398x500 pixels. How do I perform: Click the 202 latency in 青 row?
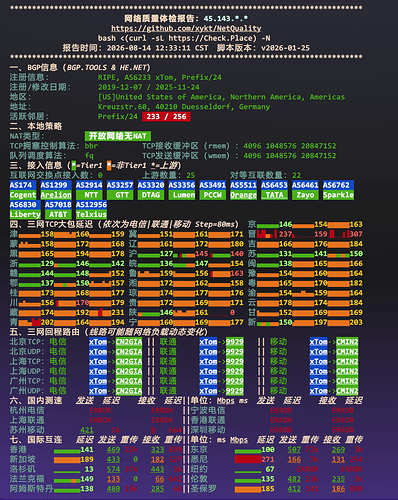47,322
